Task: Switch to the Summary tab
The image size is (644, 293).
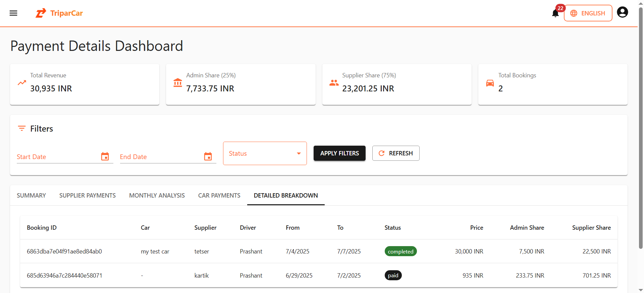Action: (x=31, y=196)
